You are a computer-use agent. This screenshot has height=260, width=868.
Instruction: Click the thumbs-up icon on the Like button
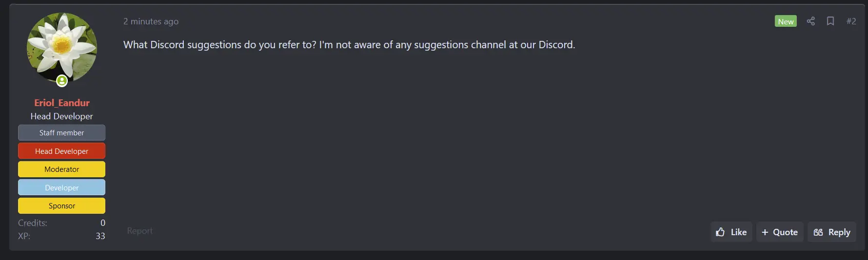(x=720, y=232)
